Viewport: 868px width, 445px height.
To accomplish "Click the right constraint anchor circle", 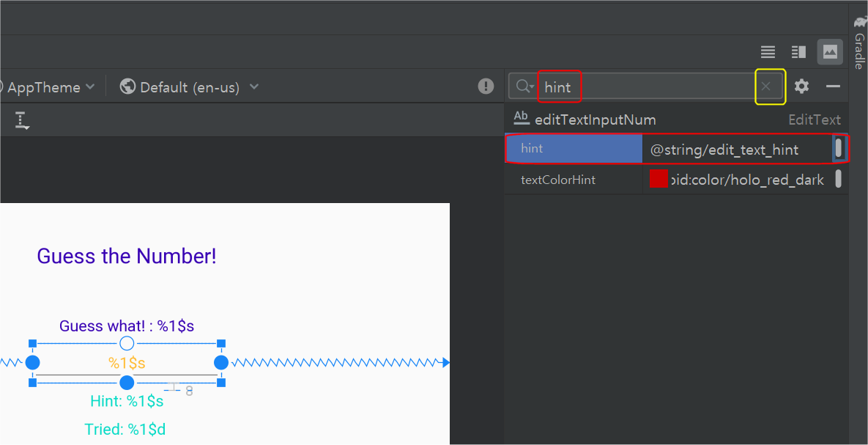I will point(221,363).
